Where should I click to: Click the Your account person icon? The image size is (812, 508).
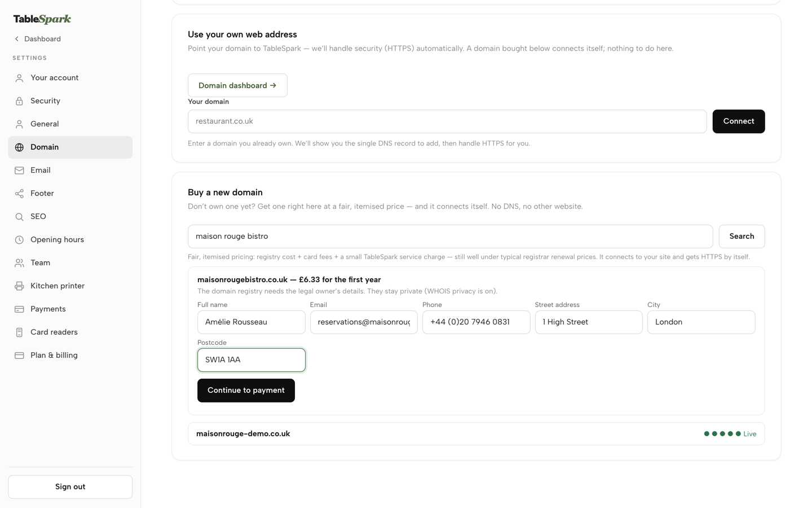(19, 78)
